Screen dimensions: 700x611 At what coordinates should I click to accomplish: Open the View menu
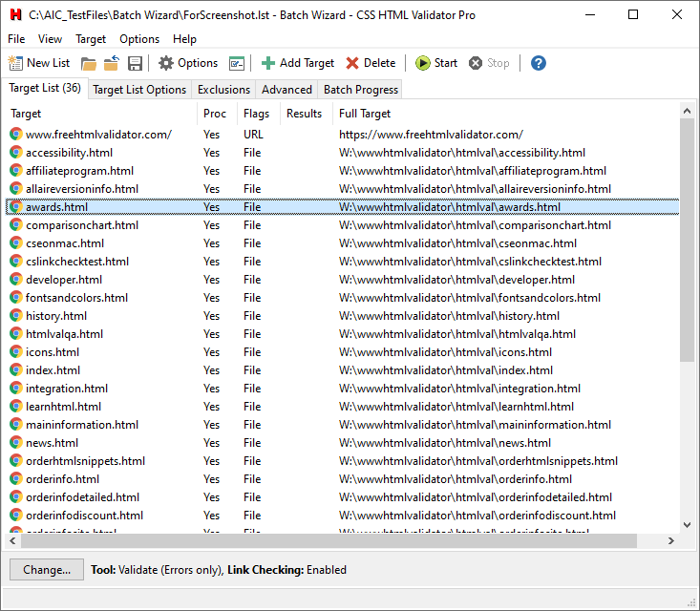50,39
